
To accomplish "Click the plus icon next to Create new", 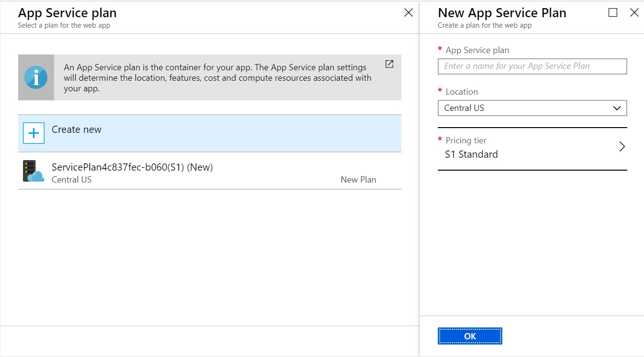I will [33, 133].
